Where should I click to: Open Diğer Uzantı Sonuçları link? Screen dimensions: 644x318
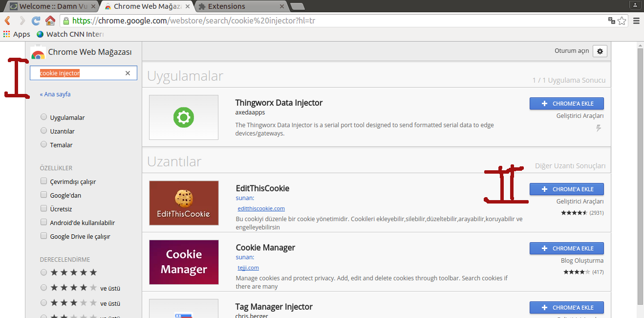pyautogui.click(x=570, y=166)
